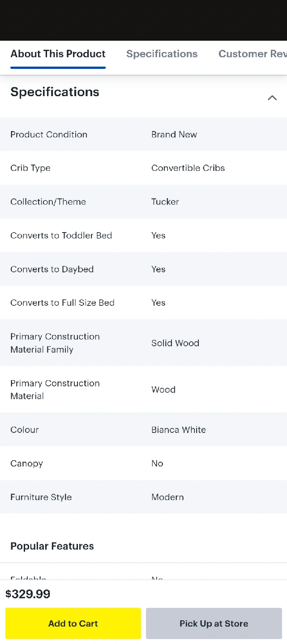The image size is (287, 644).
Task: Open the Specifications tab
Action: coord(162,54)
